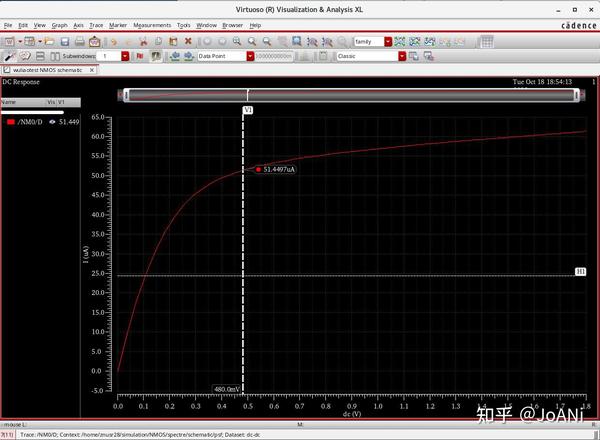Click second plot style icon after family
Image resolution: width=600 pixels, height=440 pixels.
coord(415,41)
